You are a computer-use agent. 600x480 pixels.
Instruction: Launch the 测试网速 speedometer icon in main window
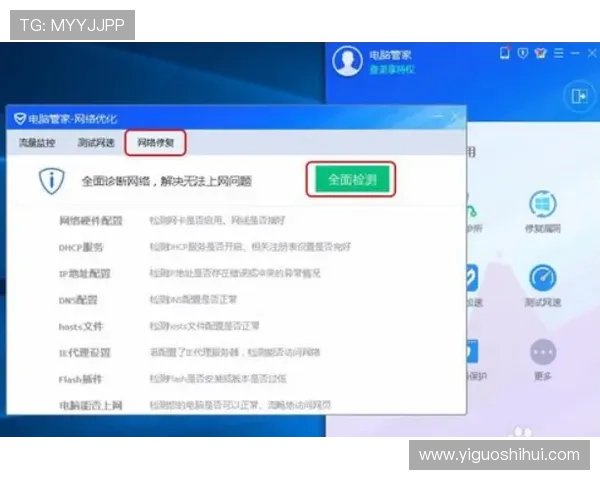click(543, 278)
